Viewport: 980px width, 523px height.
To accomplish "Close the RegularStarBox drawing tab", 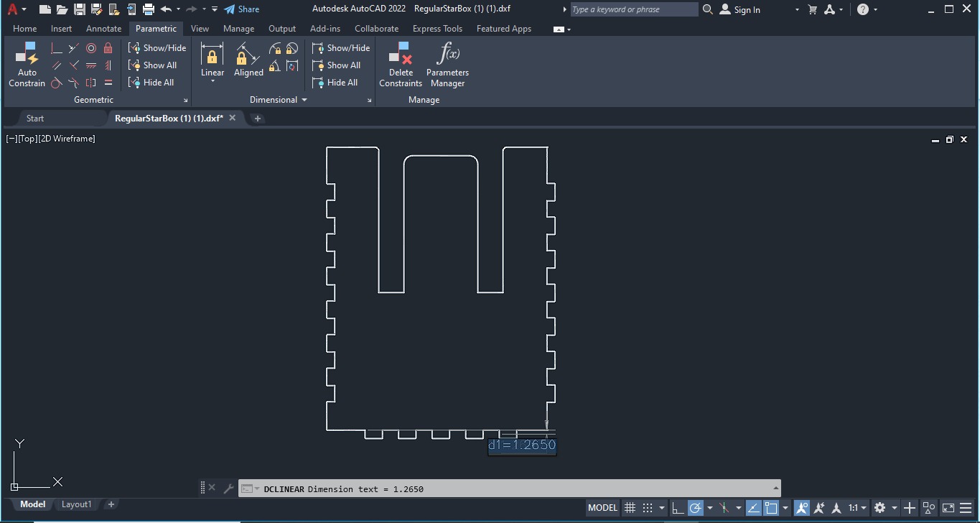I will pyautogui.click(x=233, y=118).
